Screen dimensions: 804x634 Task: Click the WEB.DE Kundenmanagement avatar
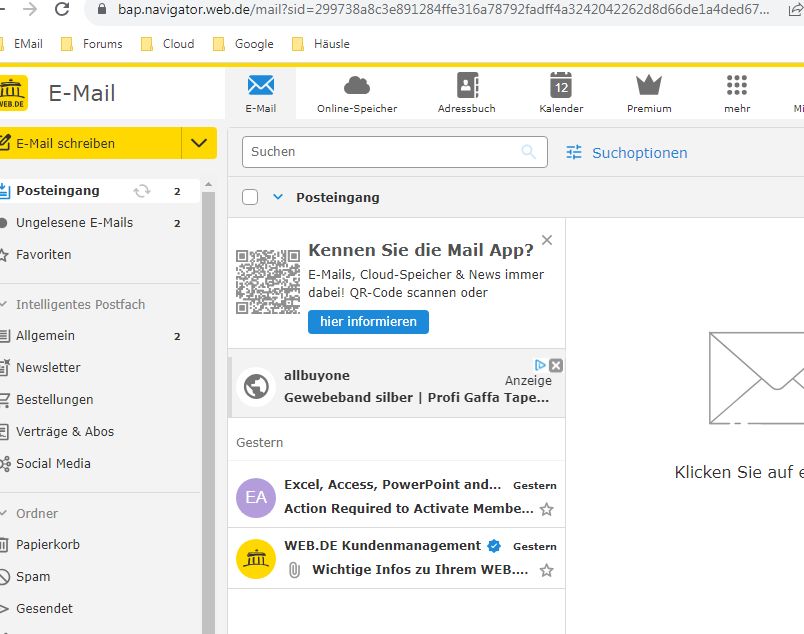point(256,559)
